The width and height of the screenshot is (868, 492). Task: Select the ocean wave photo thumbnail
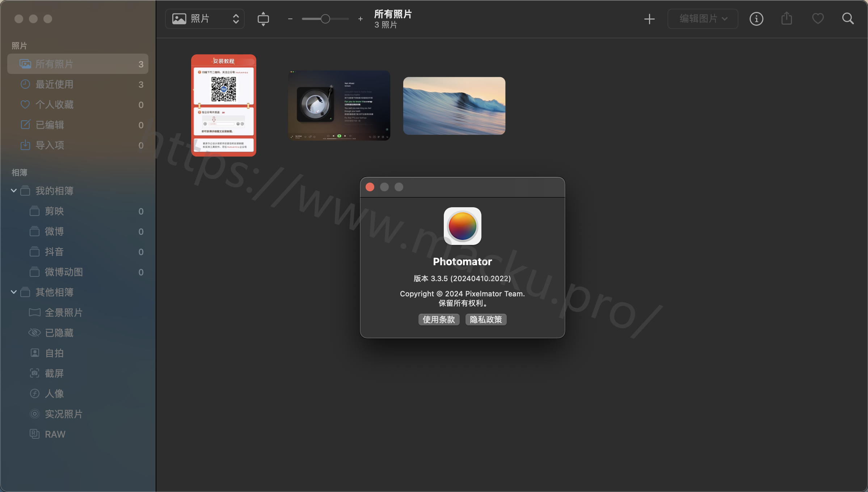click(454, 106)
